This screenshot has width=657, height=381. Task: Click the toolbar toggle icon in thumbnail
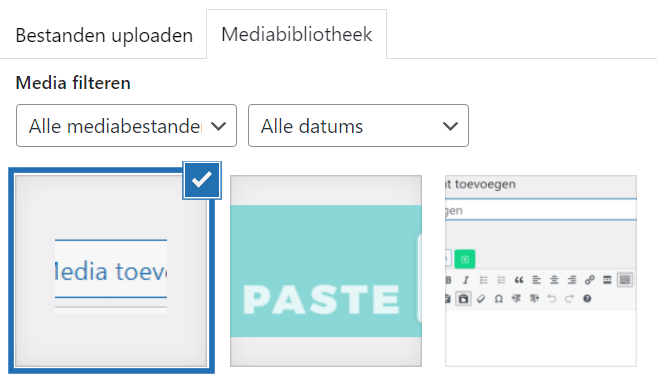(625, 280)
